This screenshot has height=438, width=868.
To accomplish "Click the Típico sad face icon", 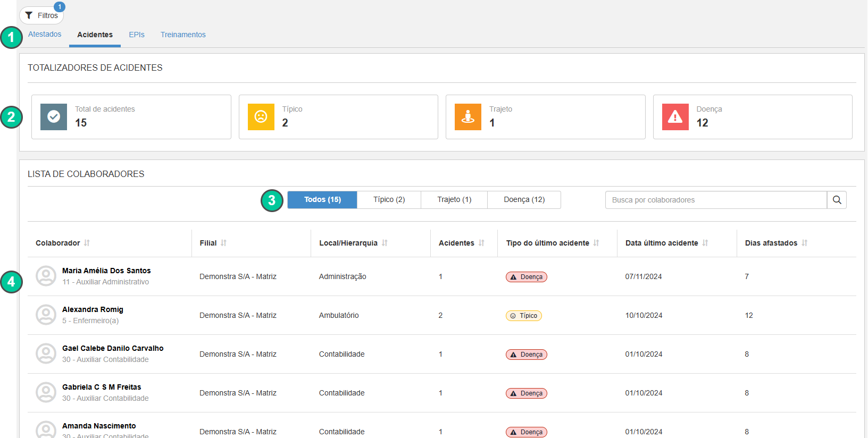I will (x=261, y=117).
